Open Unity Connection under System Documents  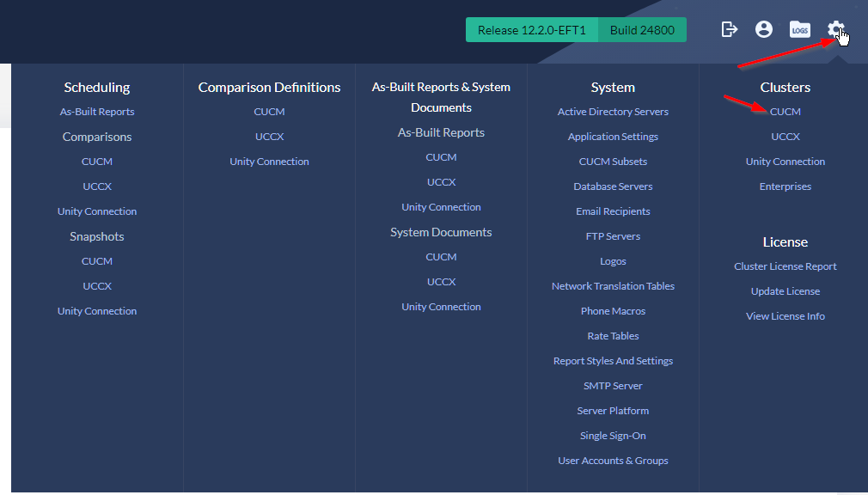click(x=441, y=306)
